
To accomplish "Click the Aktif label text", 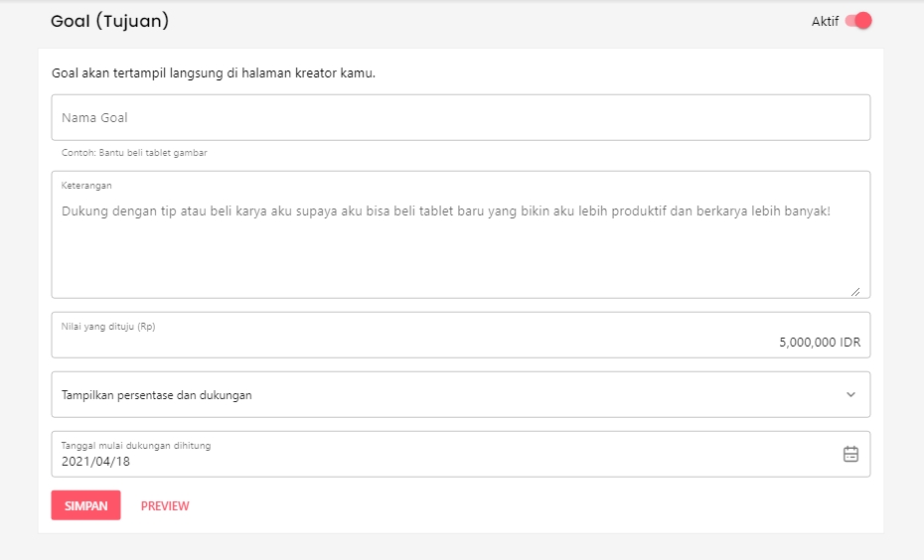I will click(825, 22).
